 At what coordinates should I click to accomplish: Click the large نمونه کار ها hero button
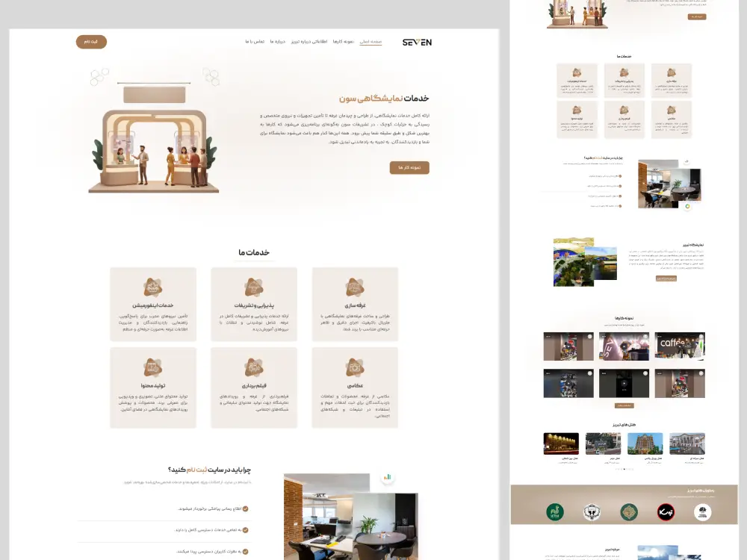409,168
